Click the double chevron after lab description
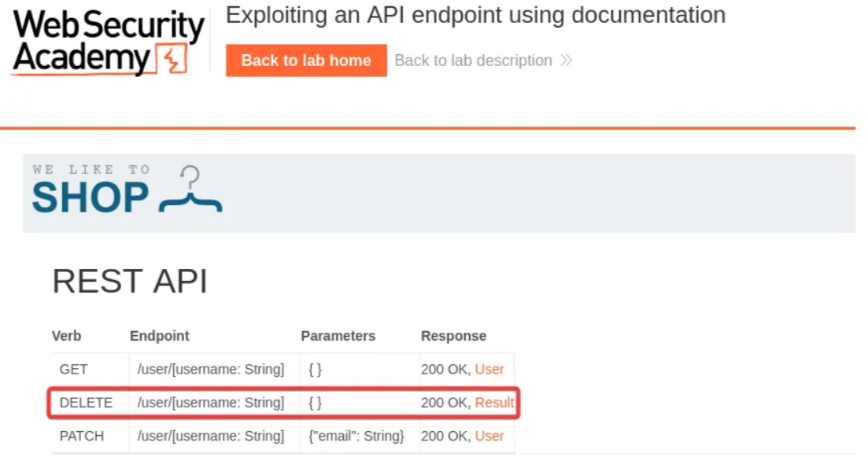 pos(566,61)
